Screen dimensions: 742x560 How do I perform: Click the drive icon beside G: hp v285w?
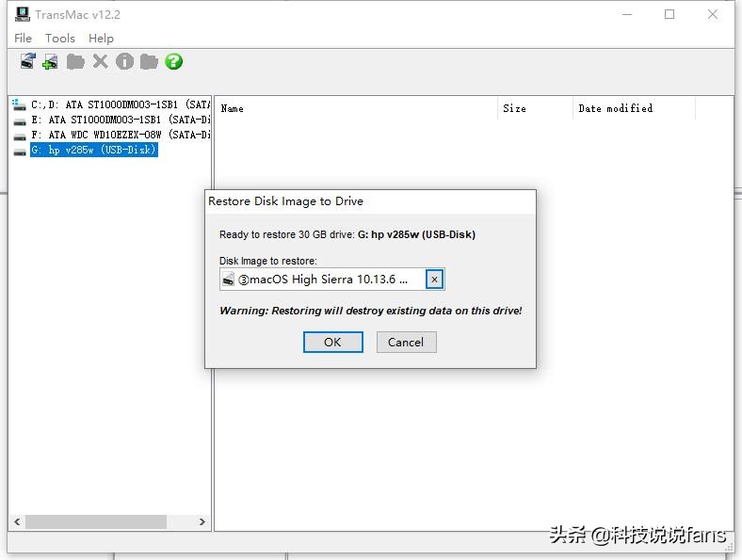[20, 152]
